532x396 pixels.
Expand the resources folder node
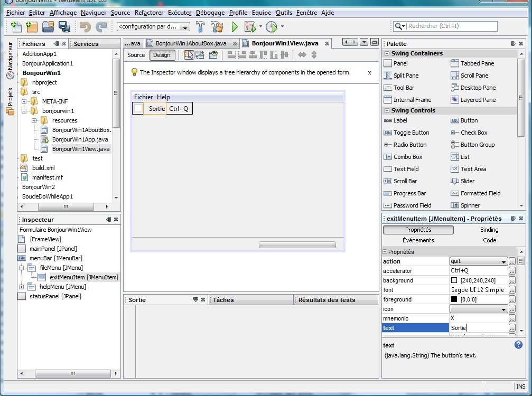tap(34, 120)
